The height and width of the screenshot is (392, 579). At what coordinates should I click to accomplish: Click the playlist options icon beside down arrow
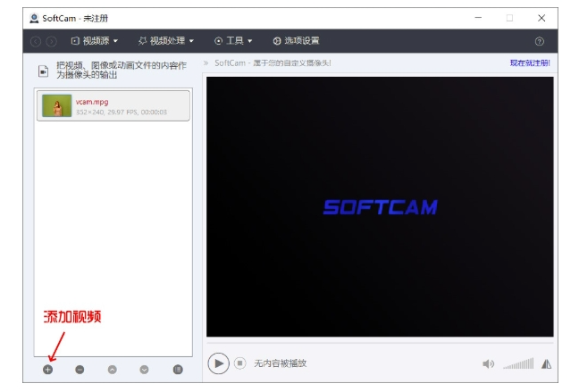(x=178, y=369)
